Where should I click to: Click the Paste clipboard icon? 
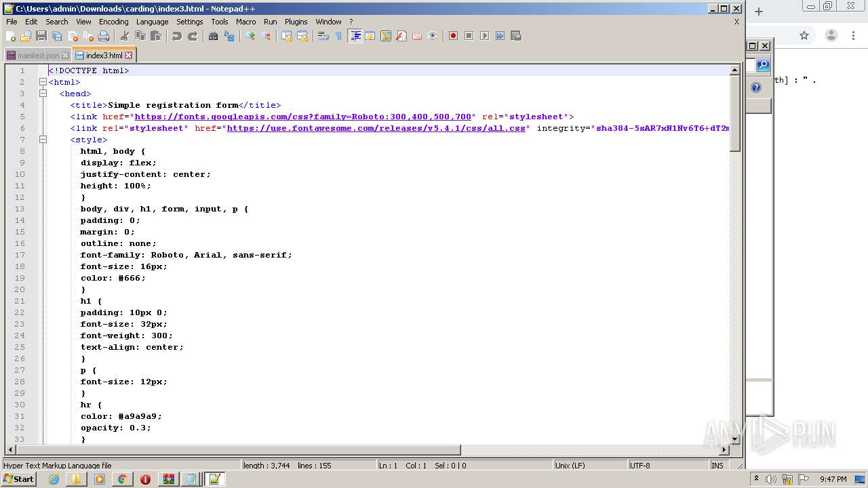(155, 36)
